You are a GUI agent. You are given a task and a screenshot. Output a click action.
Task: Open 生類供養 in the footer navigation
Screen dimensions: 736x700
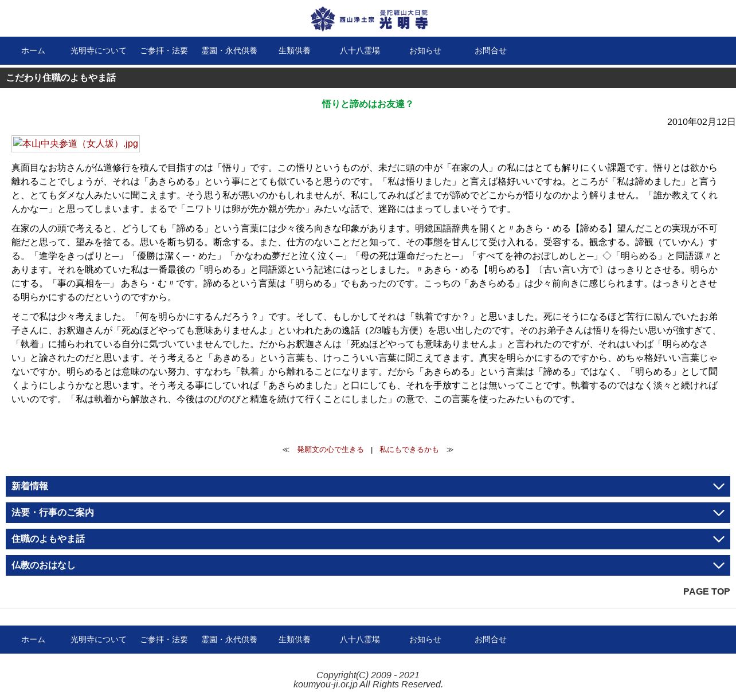tap(295, 640)
